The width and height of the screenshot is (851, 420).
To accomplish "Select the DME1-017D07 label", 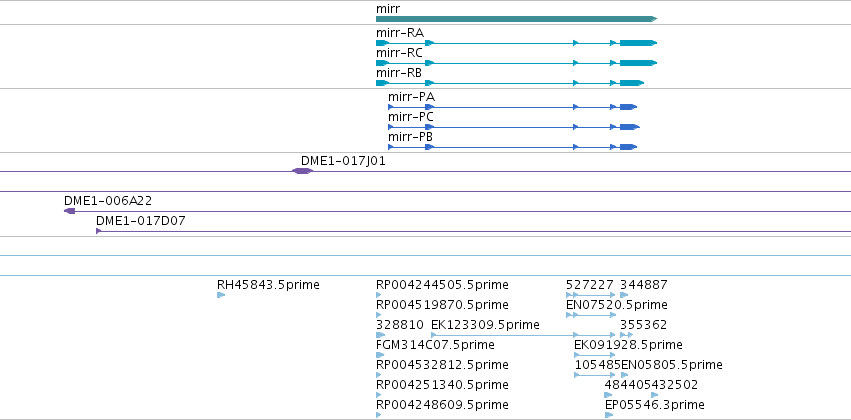I will click(x=141, y=221).
